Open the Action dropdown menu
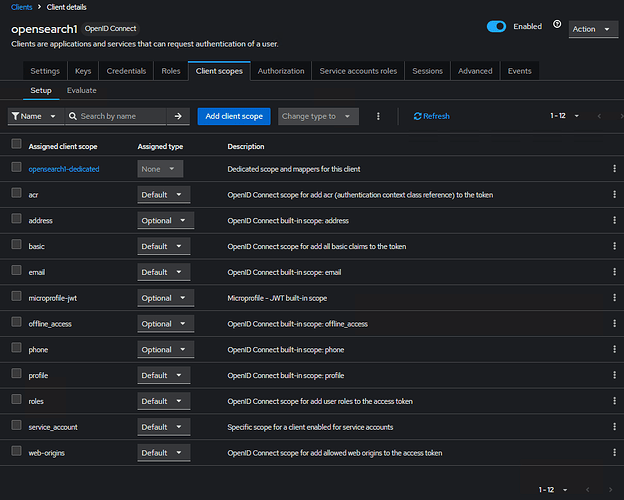 click(593, 29)
